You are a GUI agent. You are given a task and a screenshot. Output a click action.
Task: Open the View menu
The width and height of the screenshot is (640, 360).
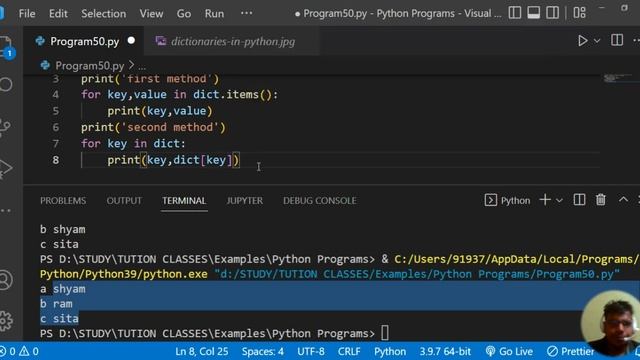coord(151,13)
